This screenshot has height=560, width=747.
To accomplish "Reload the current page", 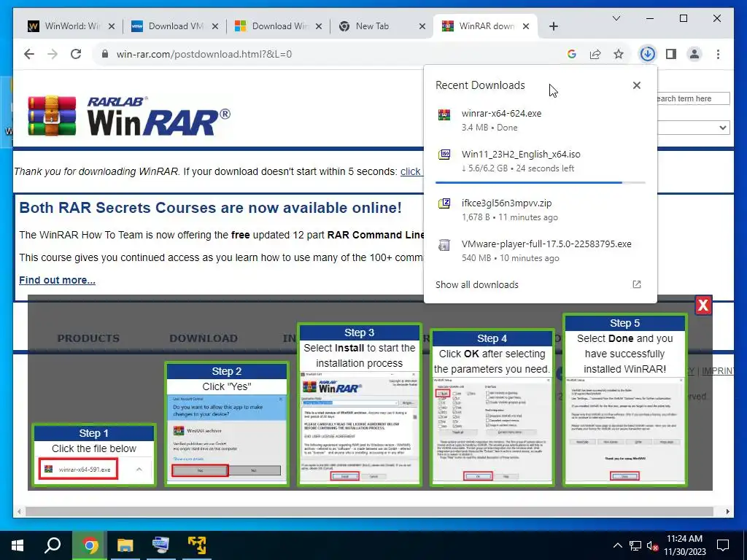I will point(76,54).
